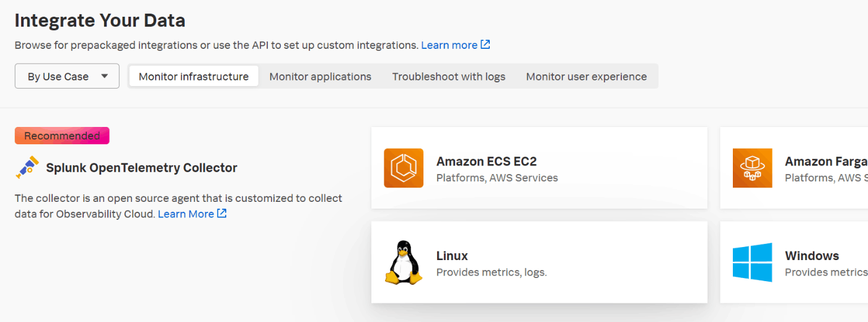Image resolution: width=868 pixels, height=322 pixels.
Task: Click external link icon beside top Learn more
Action: pos(485,45)
